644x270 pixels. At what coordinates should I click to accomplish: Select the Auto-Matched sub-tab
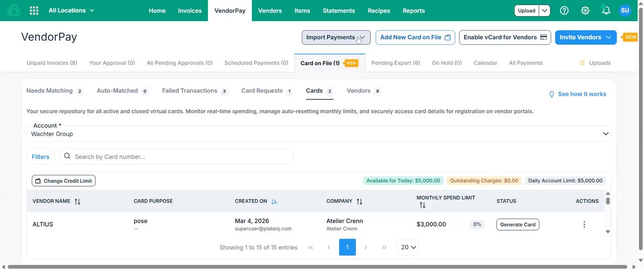click(122, 91)
